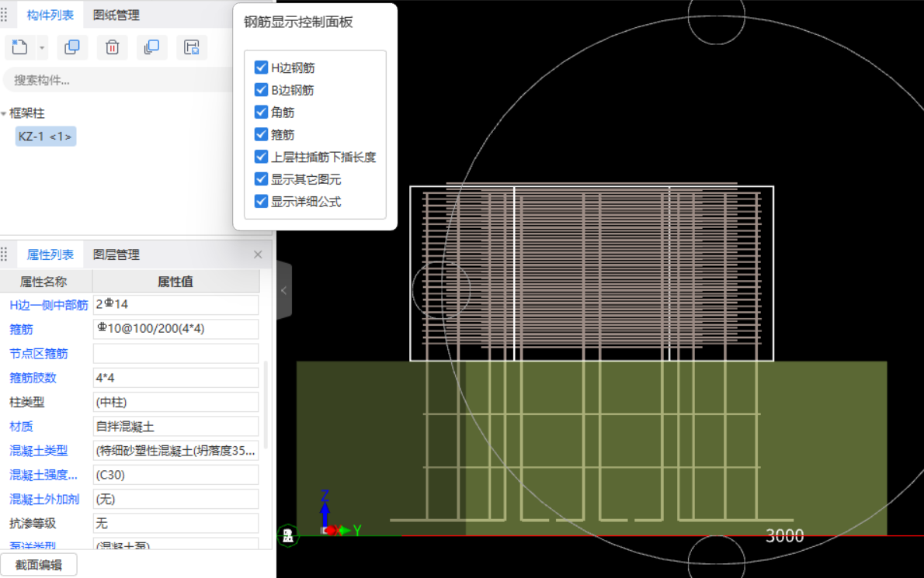Click the properties panel drag handle
This screenshot has height=578, width=924.
point(4,254)
